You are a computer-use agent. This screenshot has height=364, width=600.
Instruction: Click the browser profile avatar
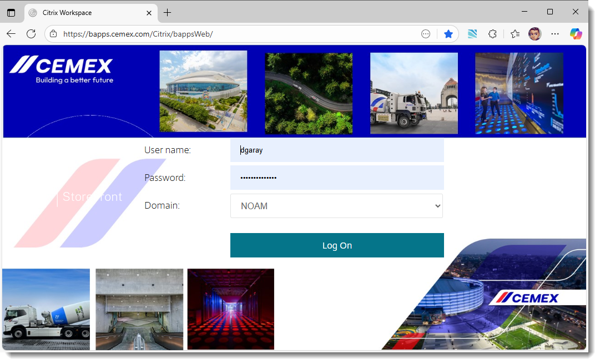pos(535,34)
